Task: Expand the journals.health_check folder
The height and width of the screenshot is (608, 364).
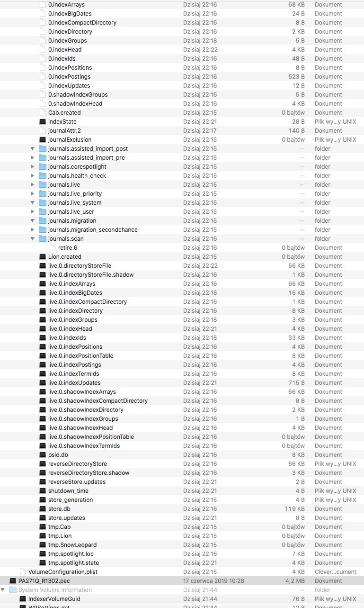Action: click(x=33, y=176)
